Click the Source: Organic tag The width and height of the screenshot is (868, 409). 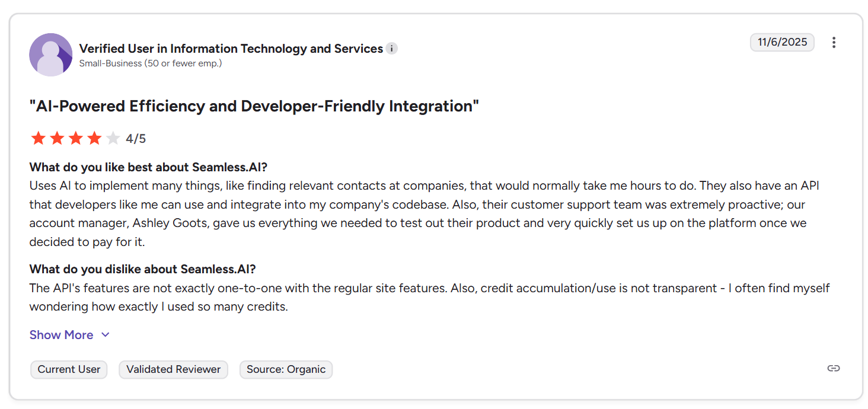[x=286, y=369]
